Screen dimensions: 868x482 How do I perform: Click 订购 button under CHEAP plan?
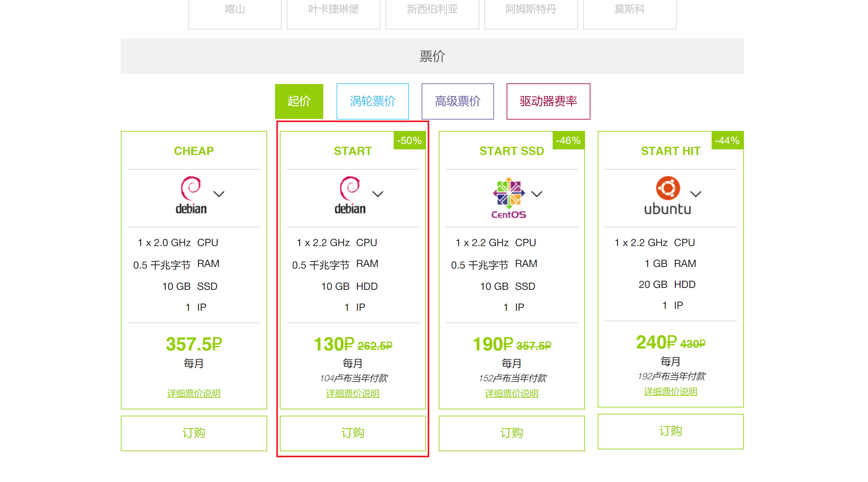click(194, 433)
